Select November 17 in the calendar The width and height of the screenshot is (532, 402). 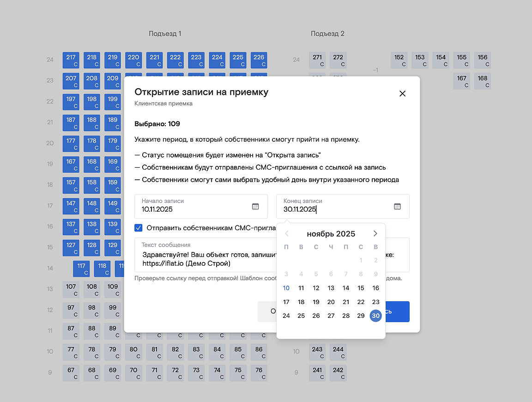[x=286, y=302]
